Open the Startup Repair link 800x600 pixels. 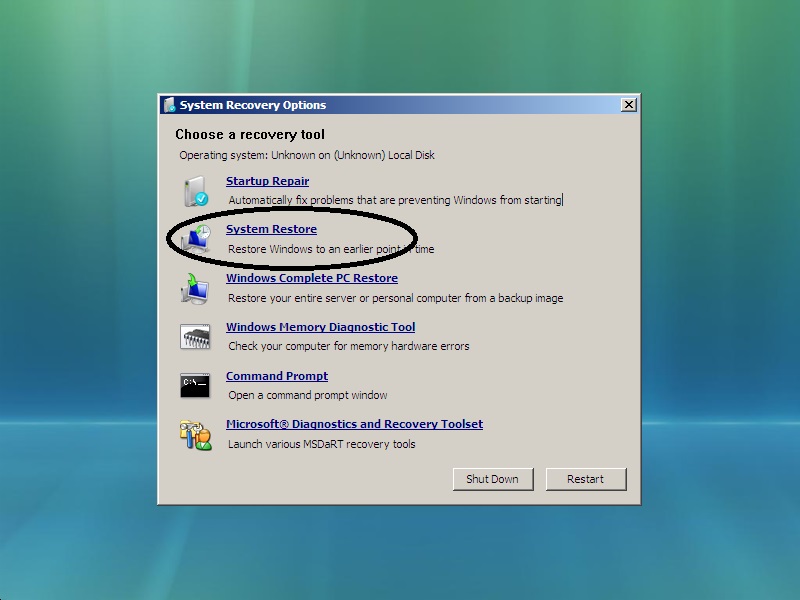pos(267,181)
